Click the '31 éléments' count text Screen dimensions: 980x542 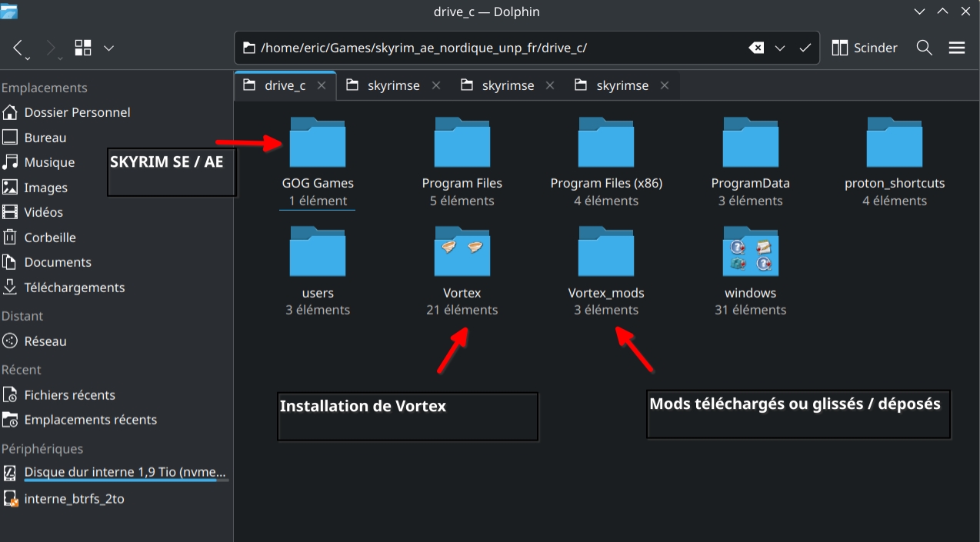750,310
